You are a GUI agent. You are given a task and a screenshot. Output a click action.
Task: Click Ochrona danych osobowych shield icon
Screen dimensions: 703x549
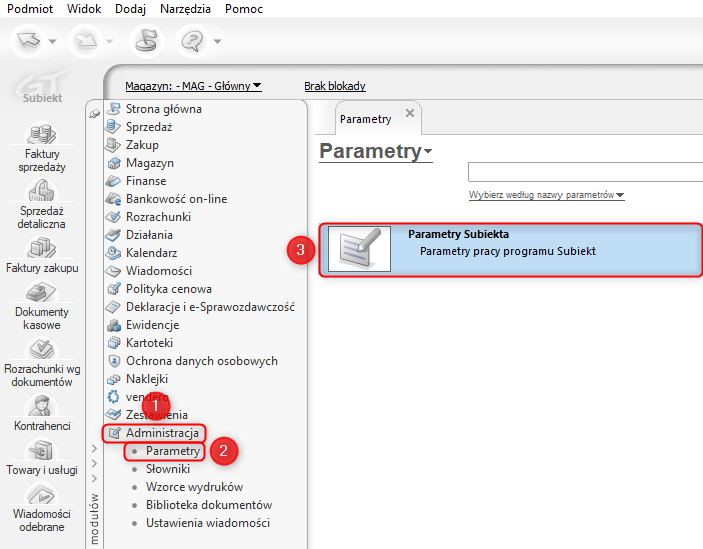pyautogui.click(x=115, y=361)
